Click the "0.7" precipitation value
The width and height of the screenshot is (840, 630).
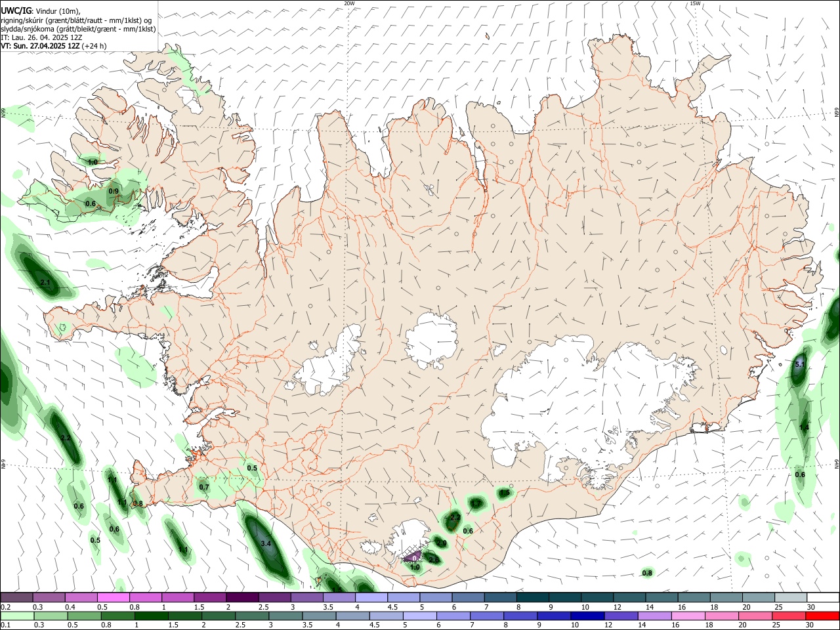tap(204, 487)
